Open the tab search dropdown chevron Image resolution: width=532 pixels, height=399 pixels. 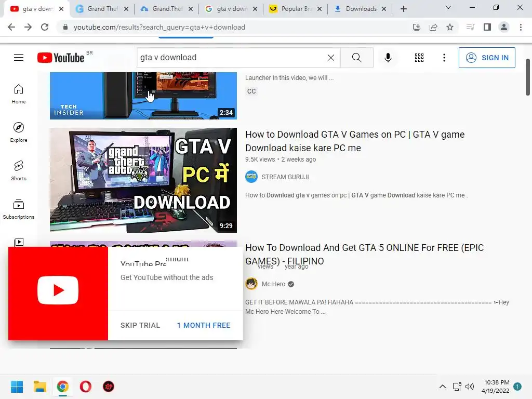point(448,7)
